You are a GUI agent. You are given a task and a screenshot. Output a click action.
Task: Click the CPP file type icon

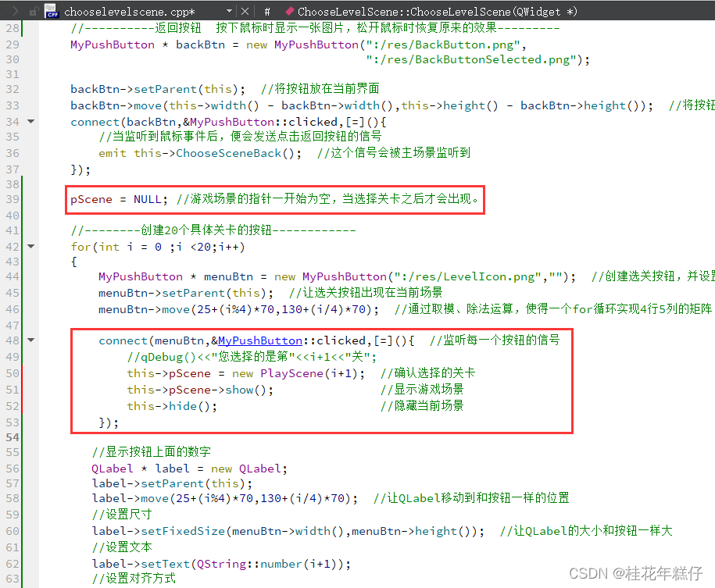point(52,12)
